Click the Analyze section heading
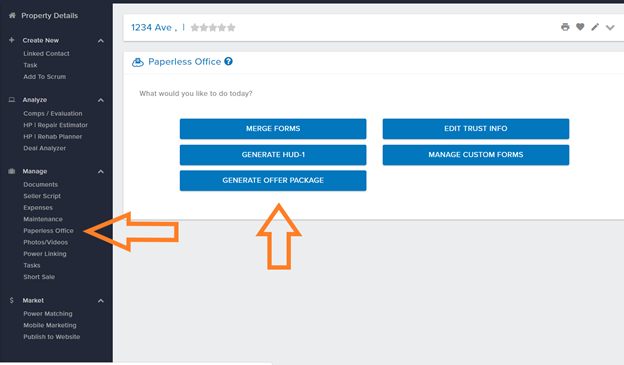The image size is (624, 365). click(35, 100)
